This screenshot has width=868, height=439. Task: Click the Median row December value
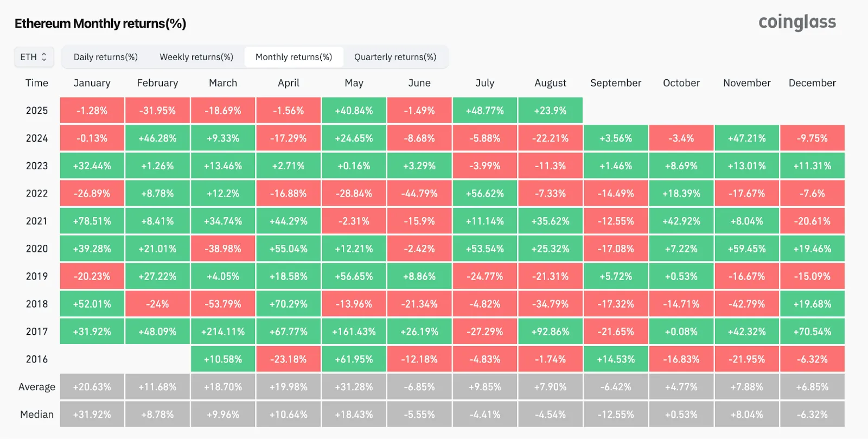click(812, 414)
